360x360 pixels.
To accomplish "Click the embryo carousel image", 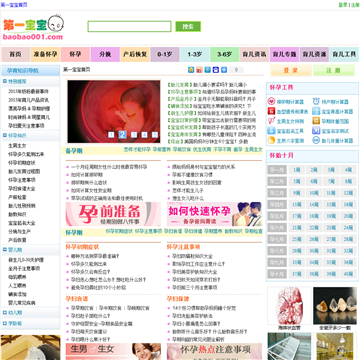I will [114, 111].
